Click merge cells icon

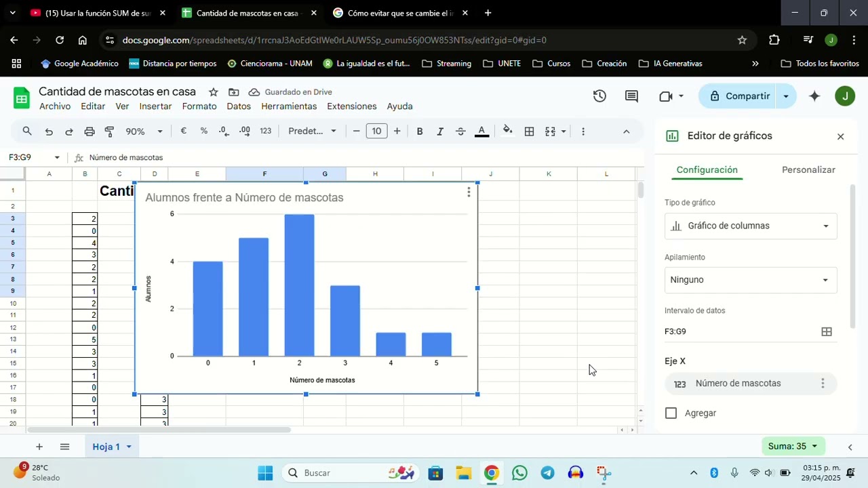[551, 131]
